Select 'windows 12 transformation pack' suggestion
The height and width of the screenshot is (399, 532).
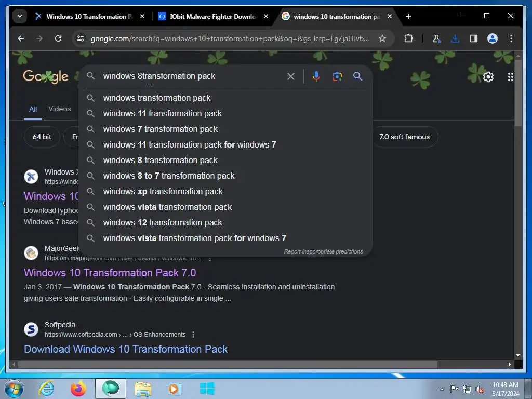point(226,223)
